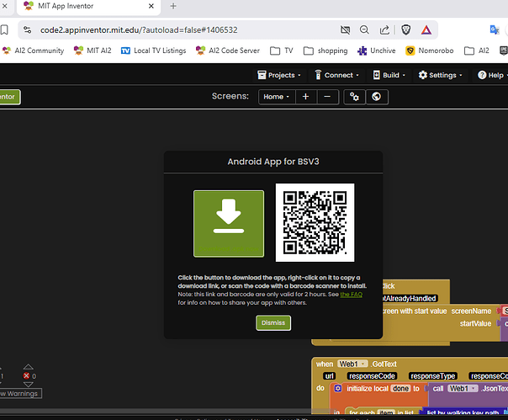Open MIT AI2 bookmark
508x420 pixels.
tap(93, 51)
